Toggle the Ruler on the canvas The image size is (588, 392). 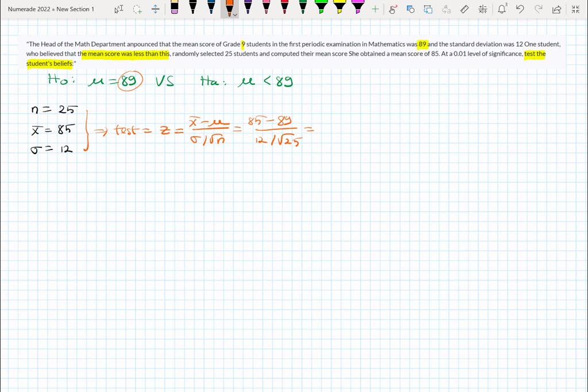point(465,9)
